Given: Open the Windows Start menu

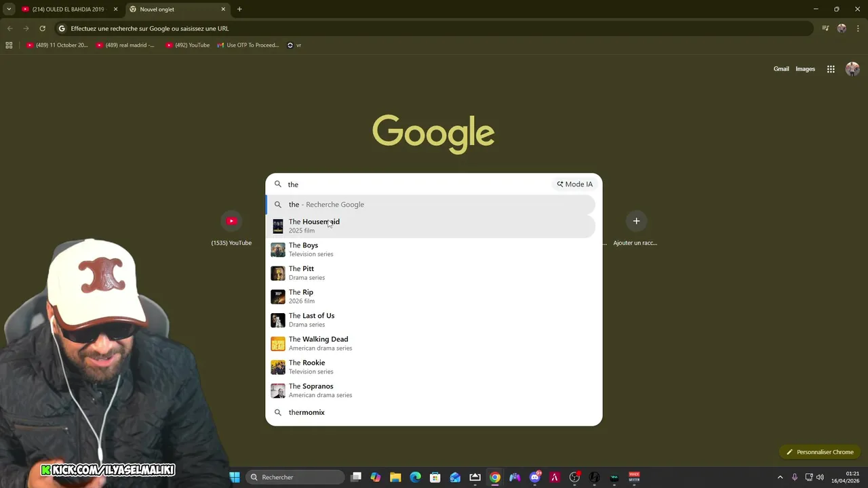Looking at the screenshot, I should pos(235,477).
